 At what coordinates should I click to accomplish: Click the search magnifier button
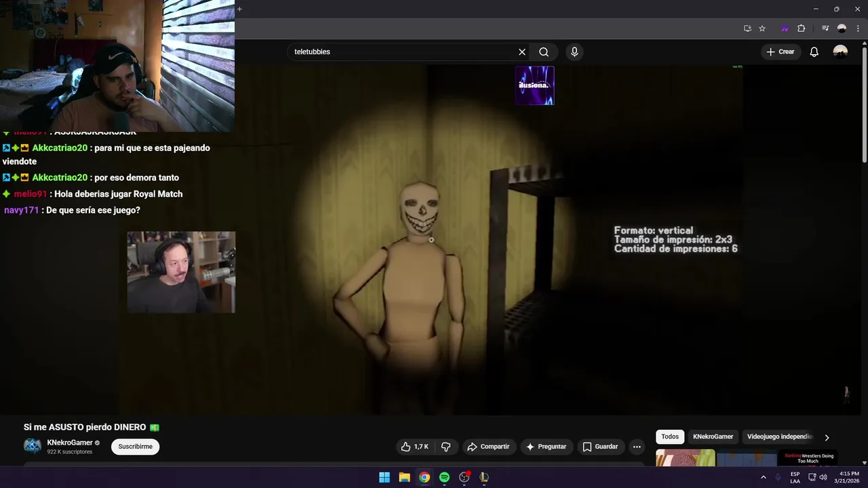[544, 52]
